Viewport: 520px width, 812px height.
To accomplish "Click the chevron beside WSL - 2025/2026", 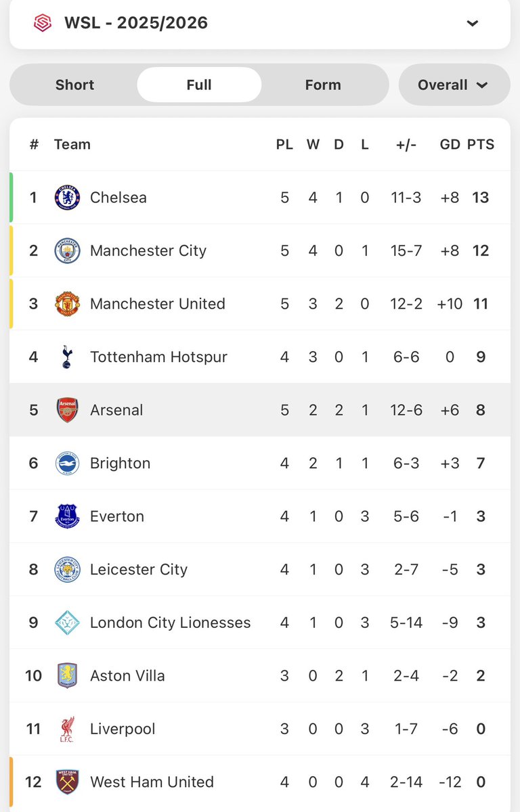I will coord(473,23).
